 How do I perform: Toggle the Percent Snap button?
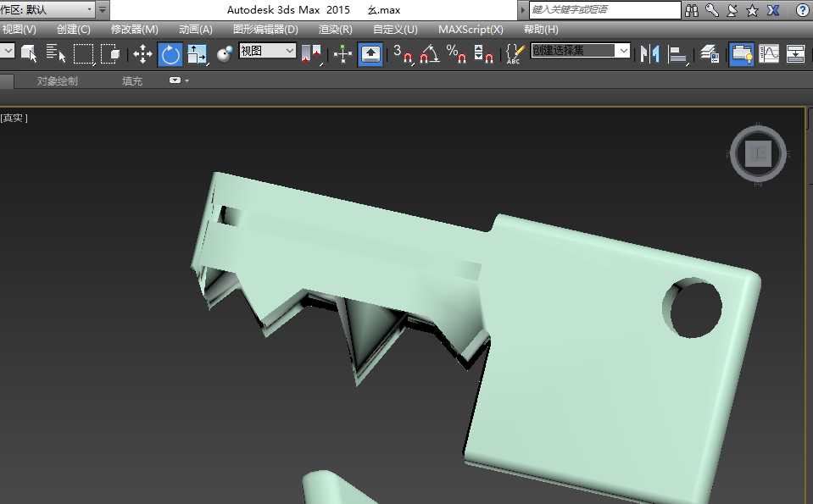tap(457, 55)
